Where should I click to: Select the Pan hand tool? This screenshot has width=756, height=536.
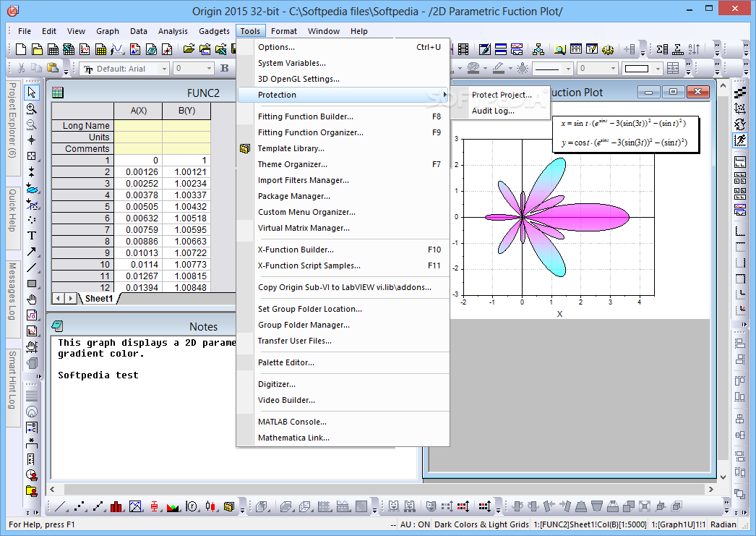point(32,299)
